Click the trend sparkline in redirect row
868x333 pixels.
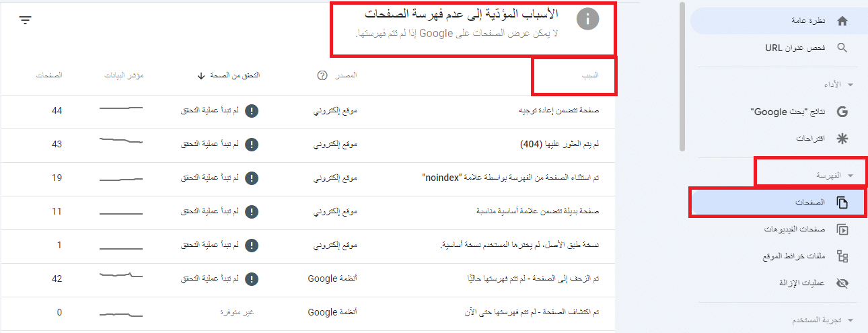pyautogui.click(x=121, y=108)
